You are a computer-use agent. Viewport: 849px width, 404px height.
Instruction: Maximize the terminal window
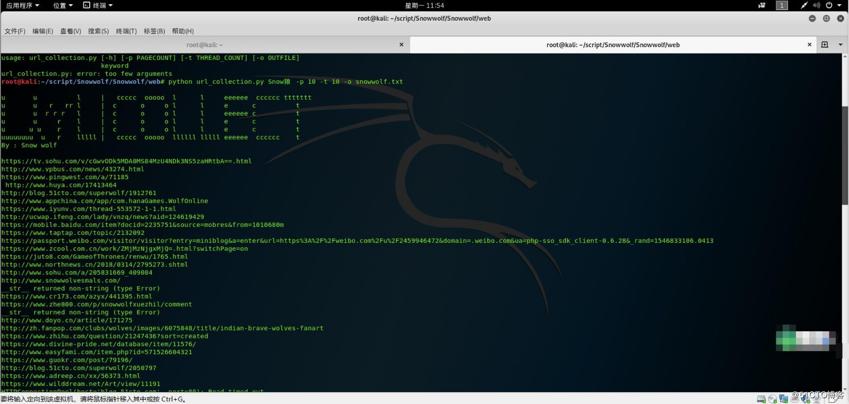(x=826, y=18)
